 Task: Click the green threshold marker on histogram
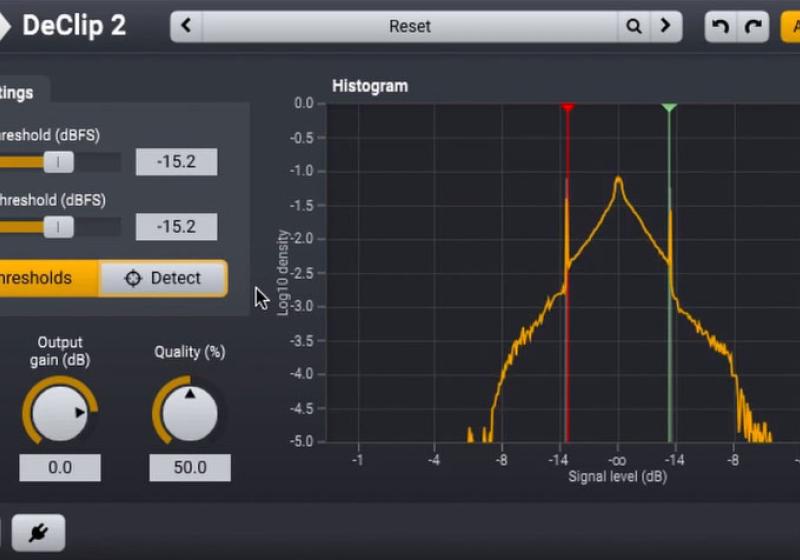pos(669,107)
